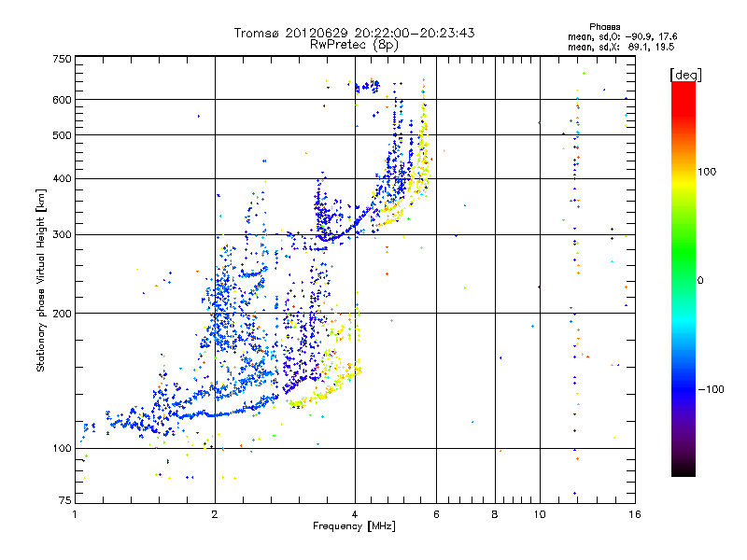Click the green middle of the phase colorbar
Image resolution: width=747 pixels, height=560 pixels.
pos(684,252)
